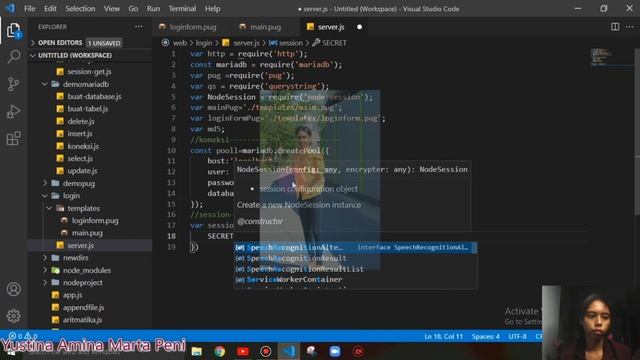640x360 pixels.
Task: Collapse the login folder
Action: pyautogui.click(x=71, y=196)
